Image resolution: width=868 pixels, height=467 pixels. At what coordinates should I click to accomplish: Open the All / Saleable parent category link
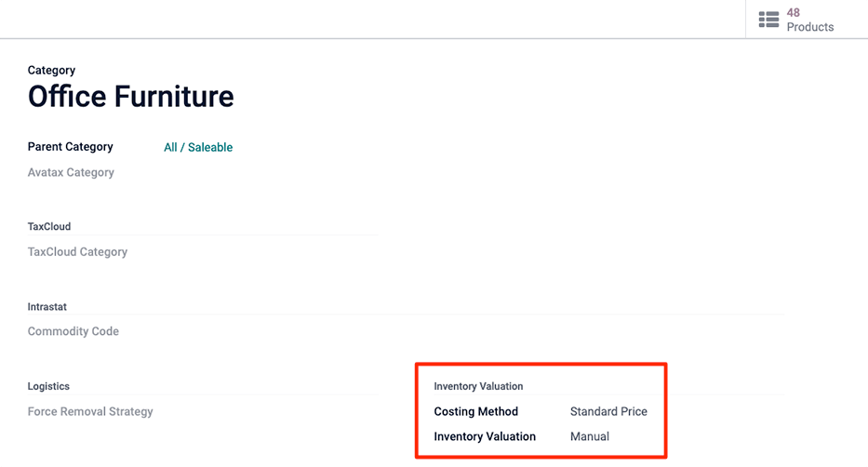(x=198, y=147)
